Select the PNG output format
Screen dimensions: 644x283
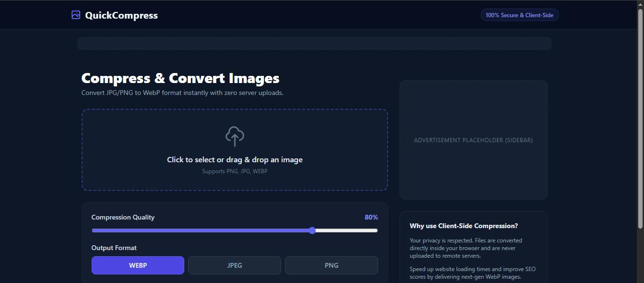coord(331,265)
